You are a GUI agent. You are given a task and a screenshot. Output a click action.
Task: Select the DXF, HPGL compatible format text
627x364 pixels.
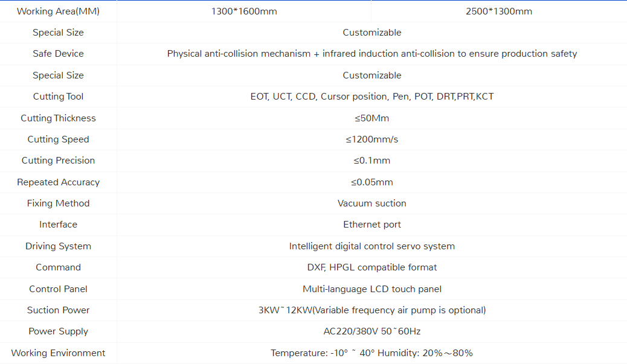(371, 267)
